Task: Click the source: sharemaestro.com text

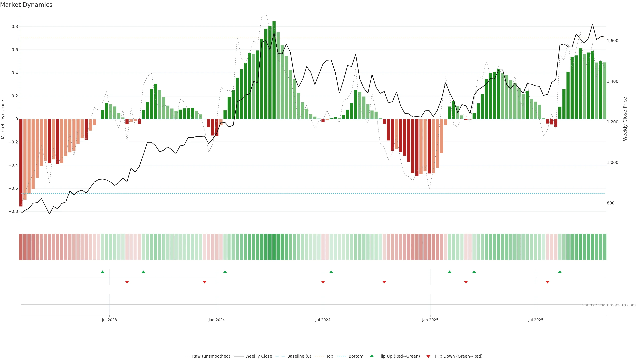Action: (x=609, y=305)
